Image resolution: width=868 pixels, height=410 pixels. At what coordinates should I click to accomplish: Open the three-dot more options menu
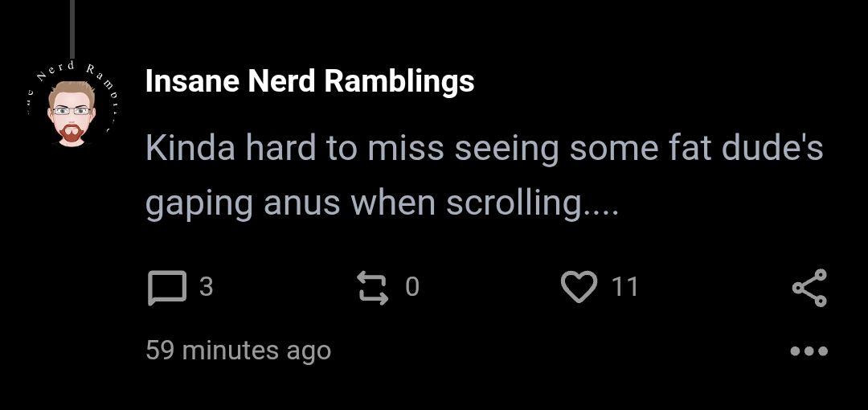pos(809,351)
